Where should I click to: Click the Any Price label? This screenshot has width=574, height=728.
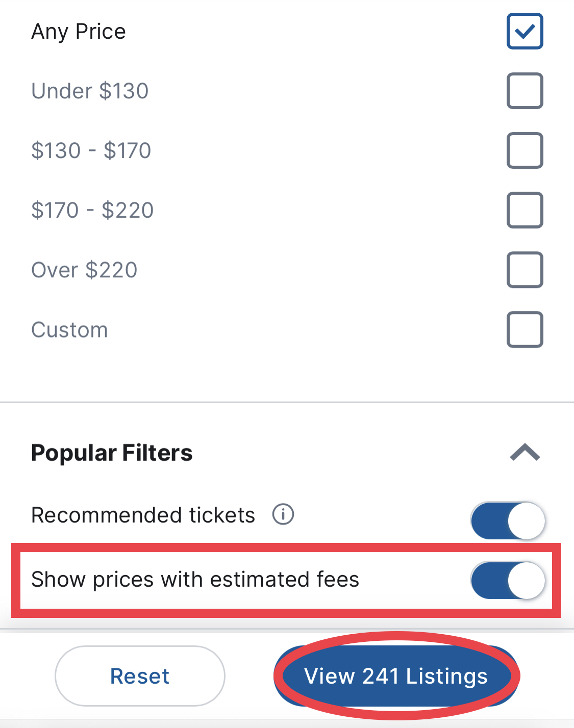tap(79, 32)
